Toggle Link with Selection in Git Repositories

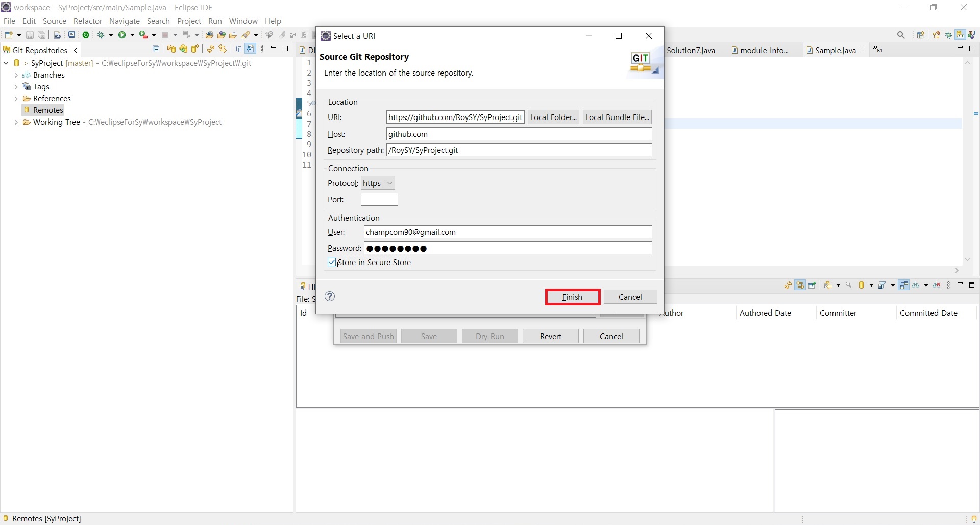(x=223, y=49)
